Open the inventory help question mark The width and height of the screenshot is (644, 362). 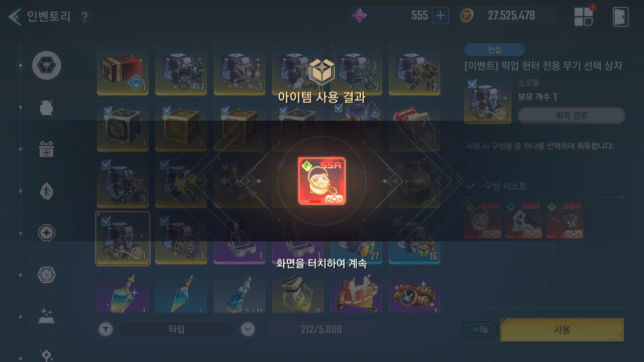tap(85, 17)
